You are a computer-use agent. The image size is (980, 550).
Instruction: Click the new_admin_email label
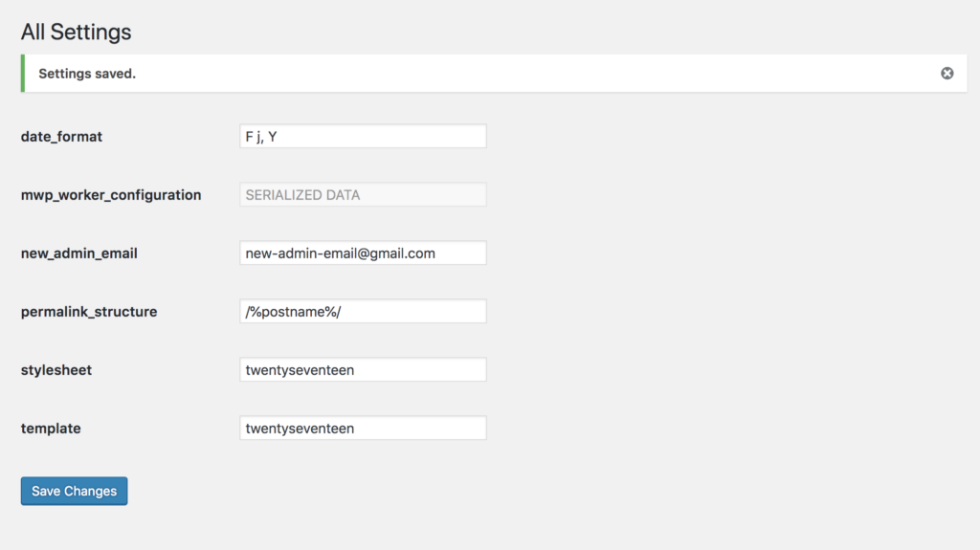[x=79, y=253]
